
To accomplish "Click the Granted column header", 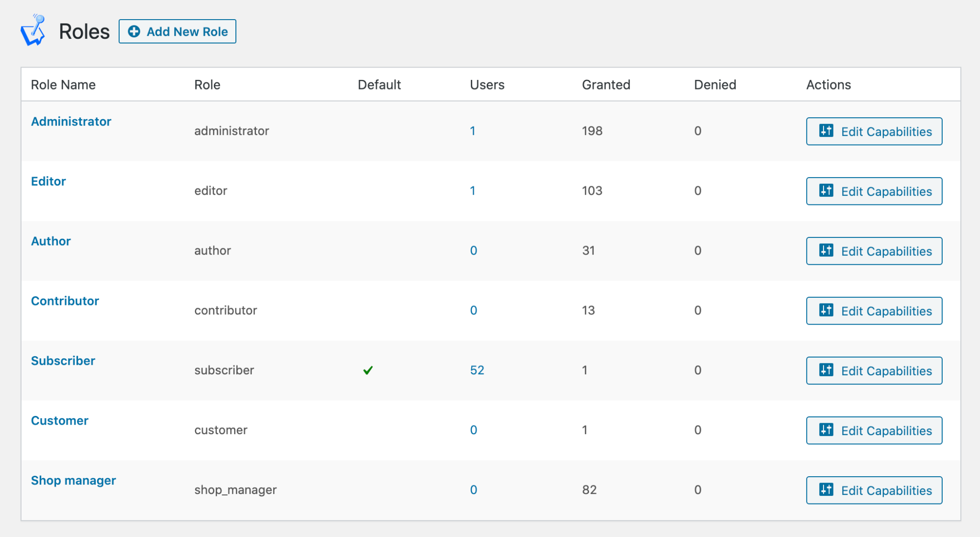I will click(x=606, y=85).
